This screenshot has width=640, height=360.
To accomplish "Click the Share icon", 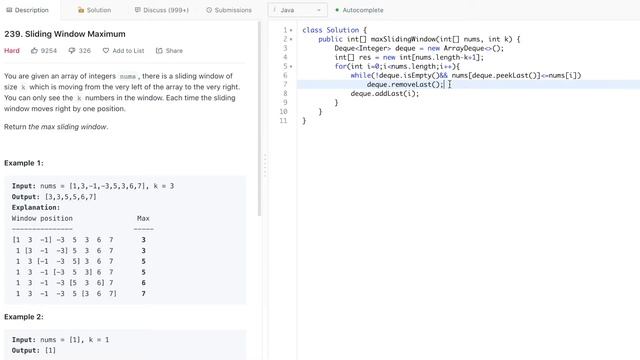I will click(x=159, y=51).
